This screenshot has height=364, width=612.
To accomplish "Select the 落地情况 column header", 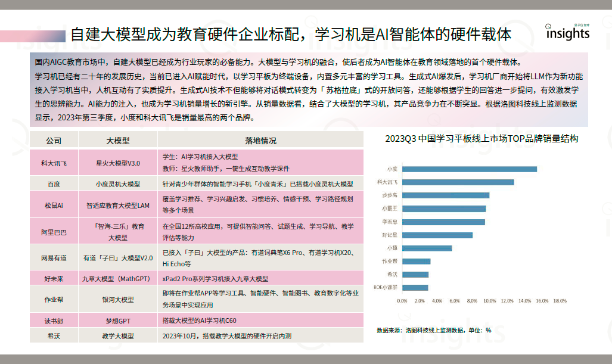I will 261,141.
